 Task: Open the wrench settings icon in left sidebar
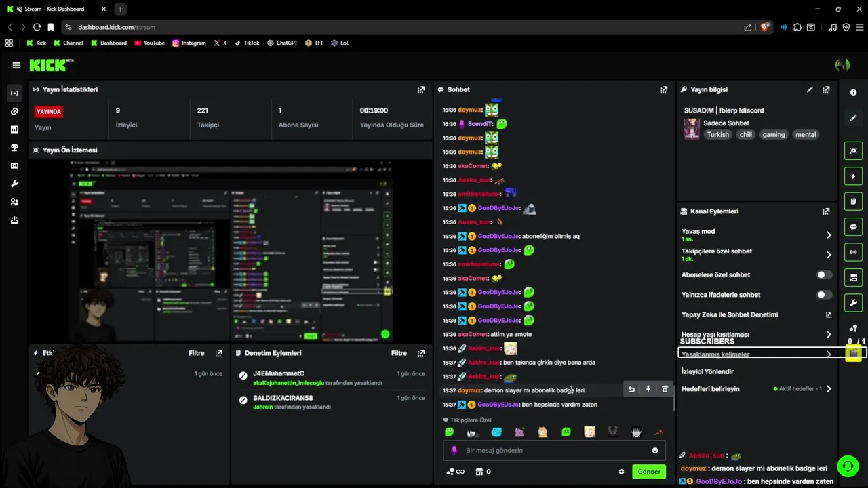pos(14,184)
